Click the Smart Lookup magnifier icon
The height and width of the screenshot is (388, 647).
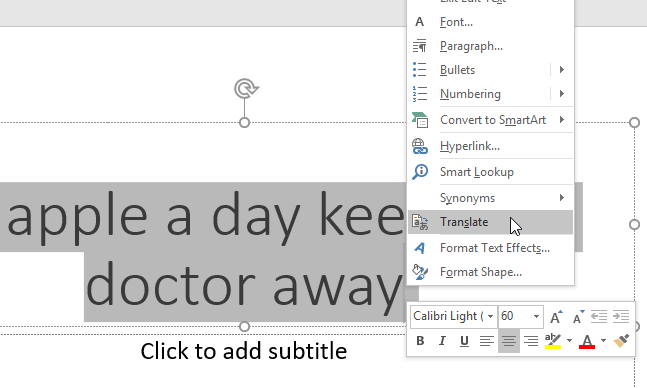[x=420, y=172]
